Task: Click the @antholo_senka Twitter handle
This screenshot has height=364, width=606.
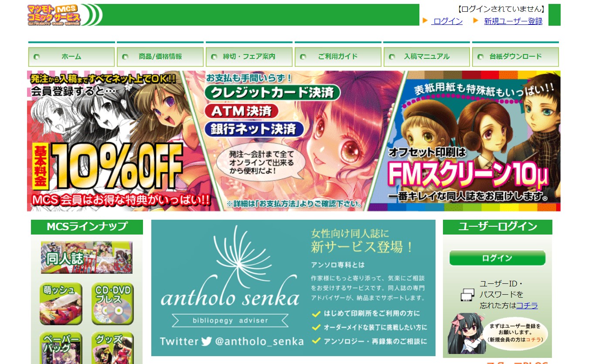Action: (x=259, y=341)
